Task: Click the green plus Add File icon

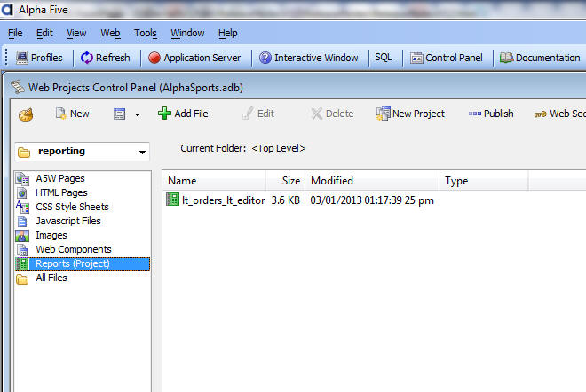Action: pos(164,114)
